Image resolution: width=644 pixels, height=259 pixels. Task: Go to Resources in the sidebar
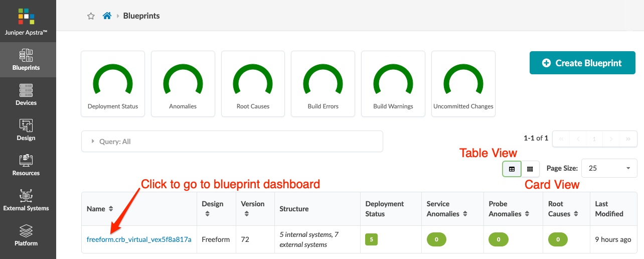(26, 165)
